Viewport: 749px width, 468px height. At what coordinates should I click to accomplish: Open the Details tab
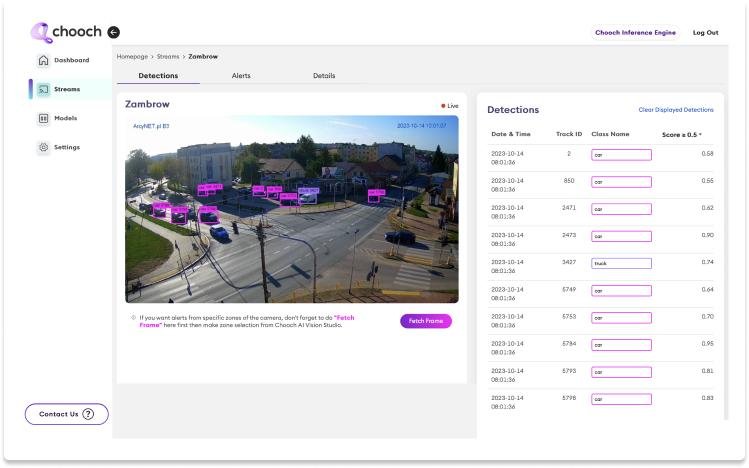click(x=324, y=76)
